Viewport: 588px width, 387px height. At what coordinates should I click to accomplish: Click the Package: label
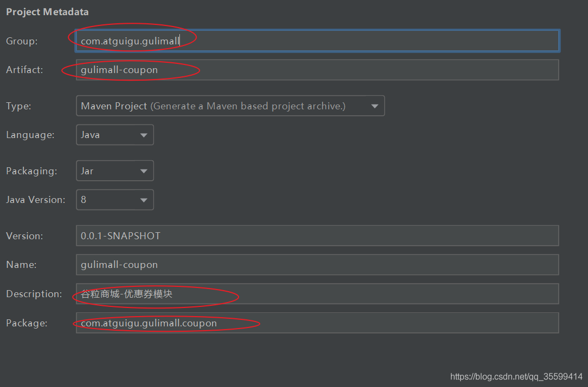coord(27,323)
